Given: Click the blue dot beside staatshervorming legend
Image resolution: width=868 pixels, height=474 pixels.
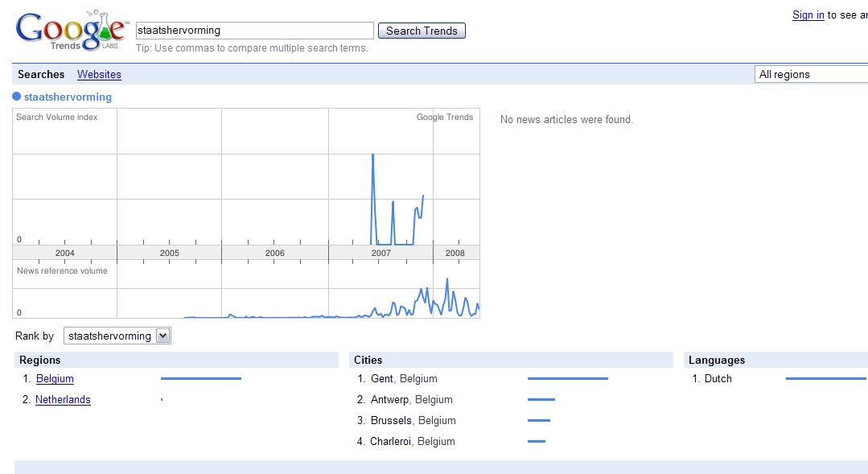Looking at the screenshot, I should [x=16, y=97].
